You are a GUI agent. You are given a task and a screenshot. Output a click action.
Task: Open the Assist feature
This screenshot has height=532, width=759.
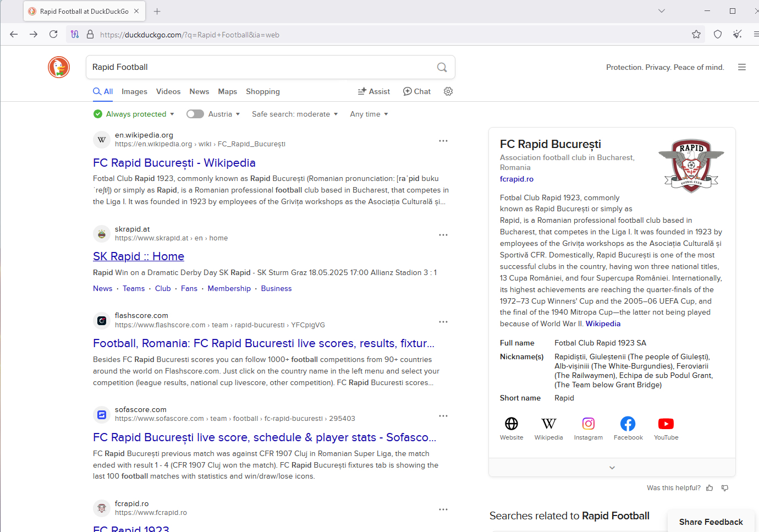pos(374,91)
